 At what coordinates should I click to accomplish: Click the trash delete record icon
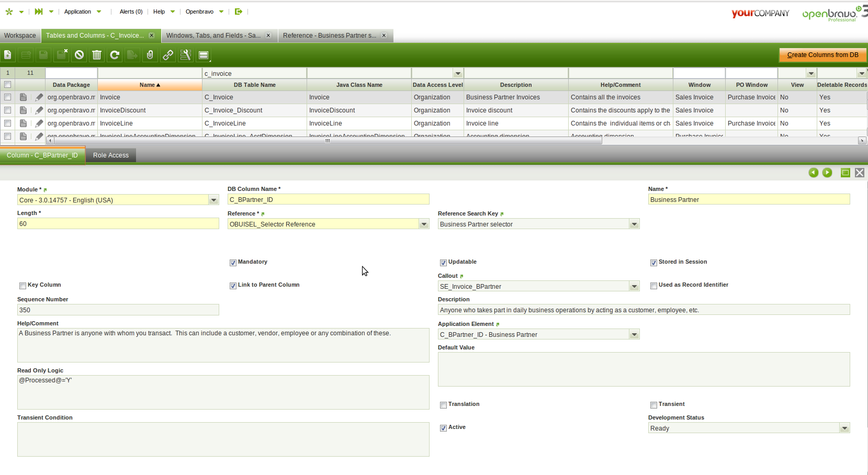coord(97,55)
